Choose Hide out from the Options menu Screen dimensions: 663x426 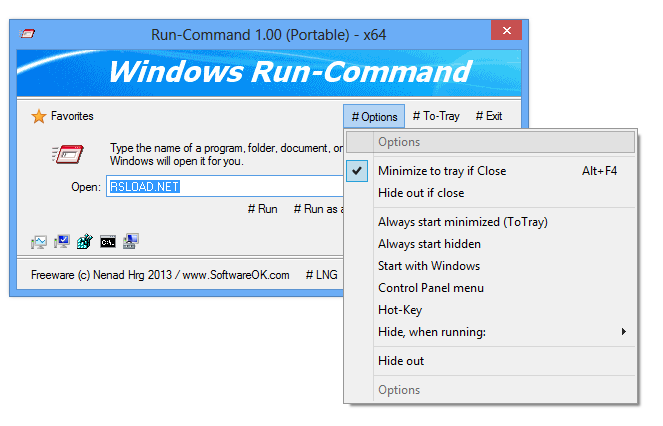[490, 361]
